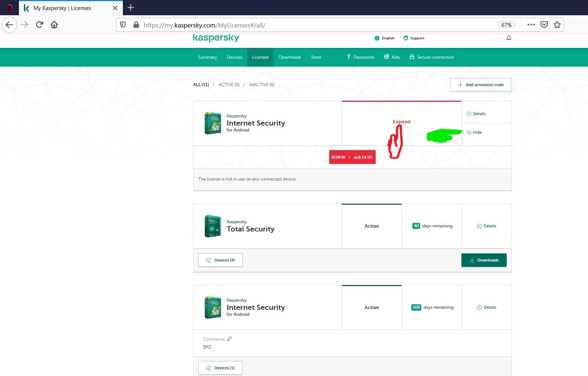Image resolution: width=588 pixels, height=376 pixels.
Task: Click the active Internet Security for Android box image
Action: 213,307
